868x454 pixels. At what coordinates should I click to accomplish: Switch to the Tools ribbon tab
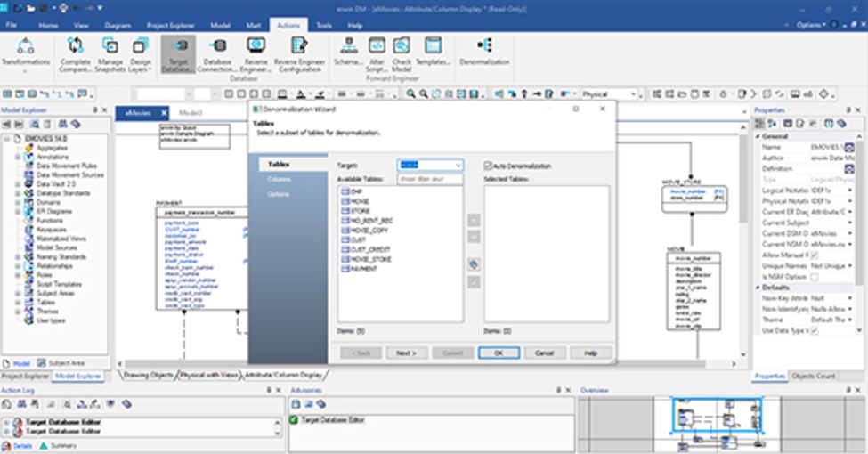point(324,26)
